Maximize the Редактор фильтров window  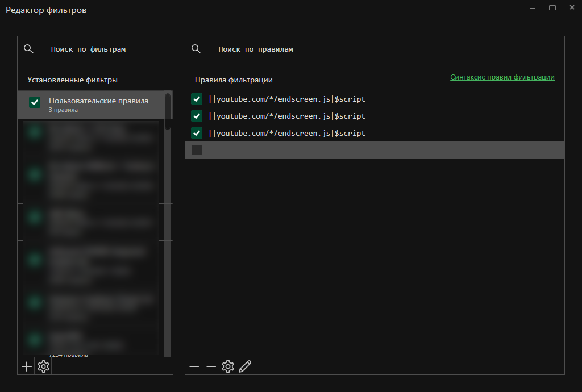point(552,8)
